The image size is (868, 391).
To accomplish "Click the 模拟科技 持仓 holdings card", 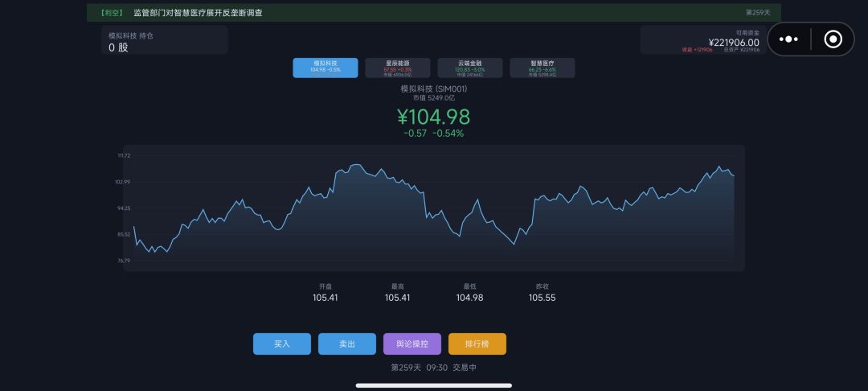I will pos(165,40).
